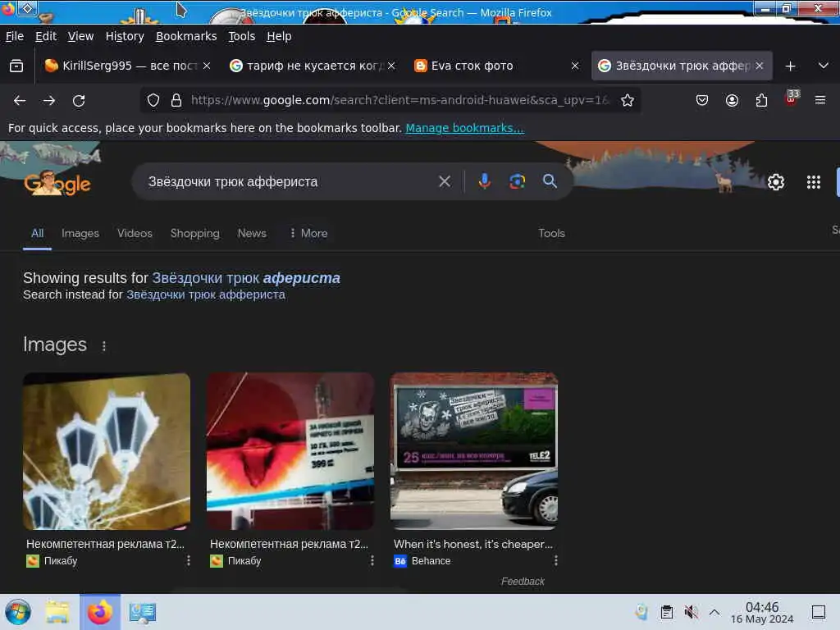
Task: Open Firefox account menu
Action: click(732, 100)
